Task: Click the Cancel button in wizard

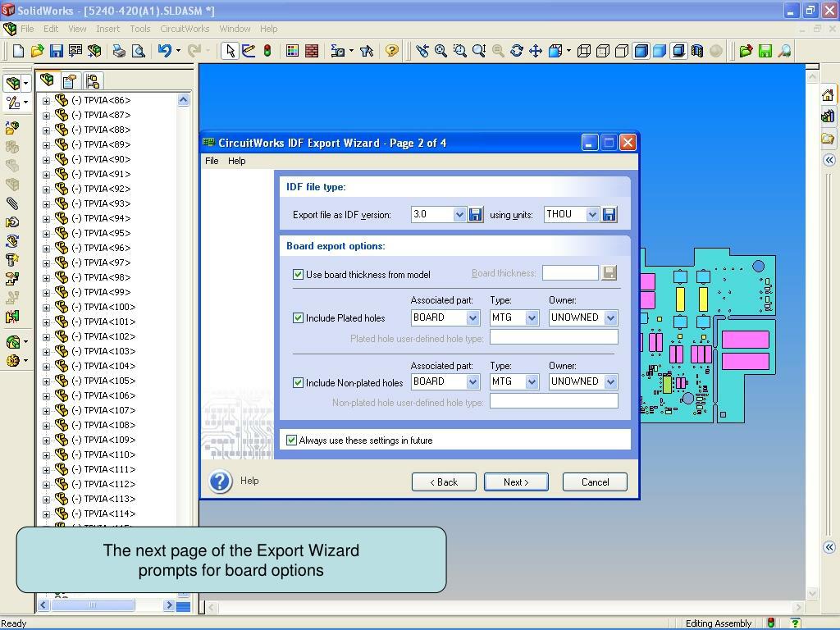Action: tap(595, 482)
